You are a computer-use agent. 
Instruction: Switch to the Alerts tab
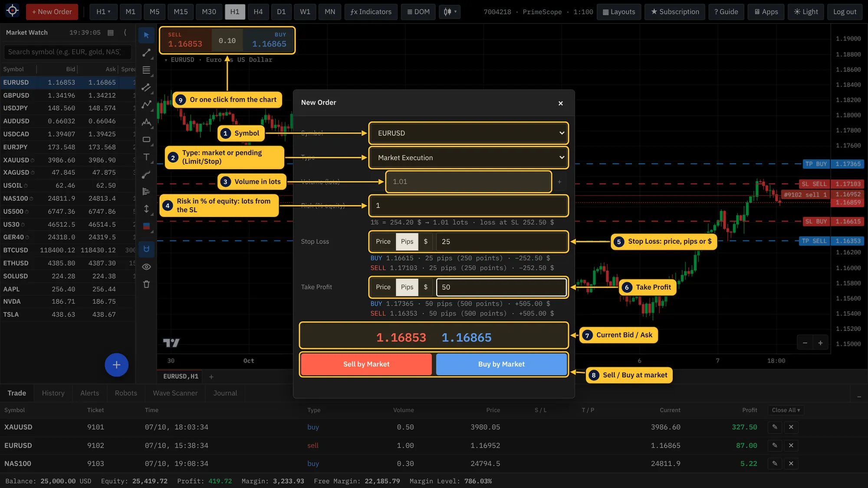[x=89, y=393]
